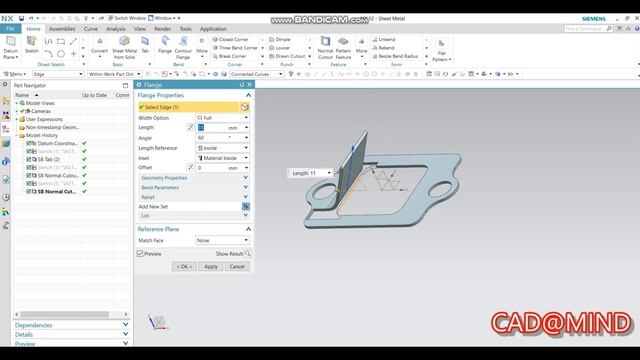Click the OK button
Image resolution: width=640 pixels, height=360 pixels.
[184, 267]
